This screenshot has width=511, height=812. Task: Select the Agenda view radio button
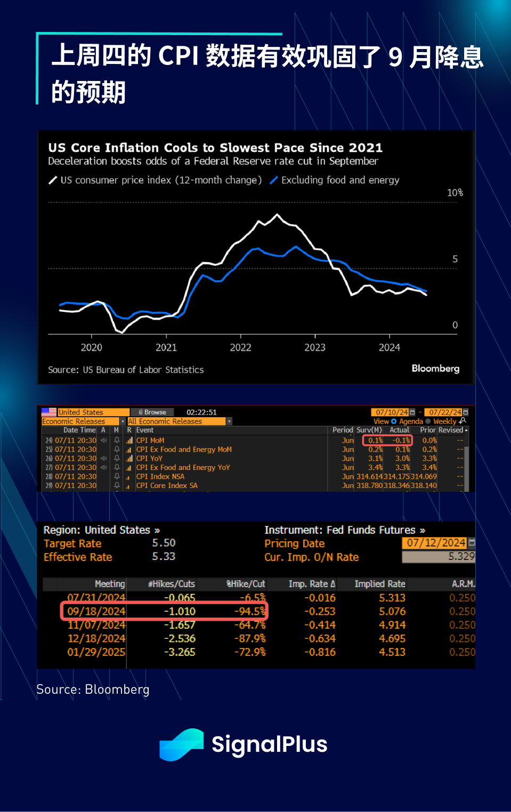click(394, 421)
